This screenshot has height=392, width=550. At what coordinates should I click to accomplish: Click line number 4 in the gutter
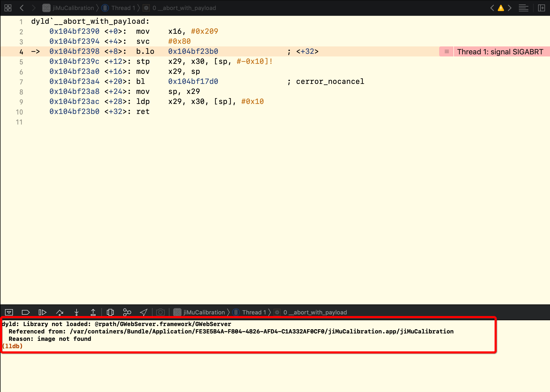coord(21,52)
